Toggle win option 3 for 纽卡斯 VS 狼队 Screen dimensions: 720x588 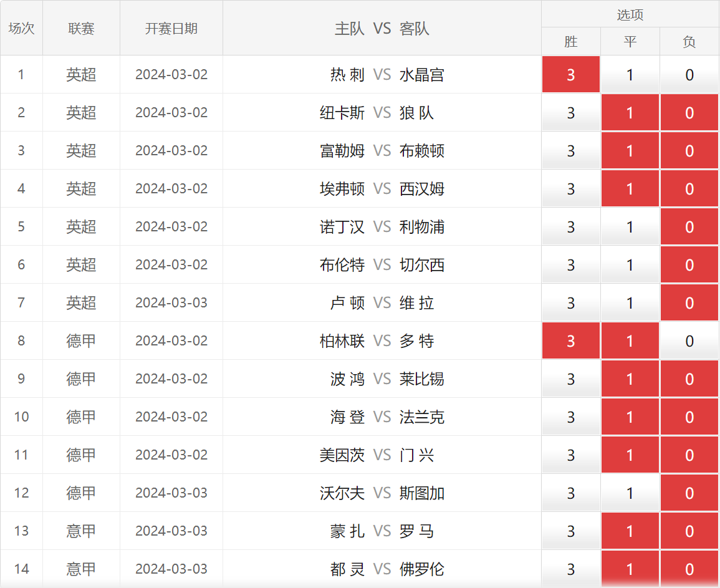pyautogui.click(x=571, y=112)
